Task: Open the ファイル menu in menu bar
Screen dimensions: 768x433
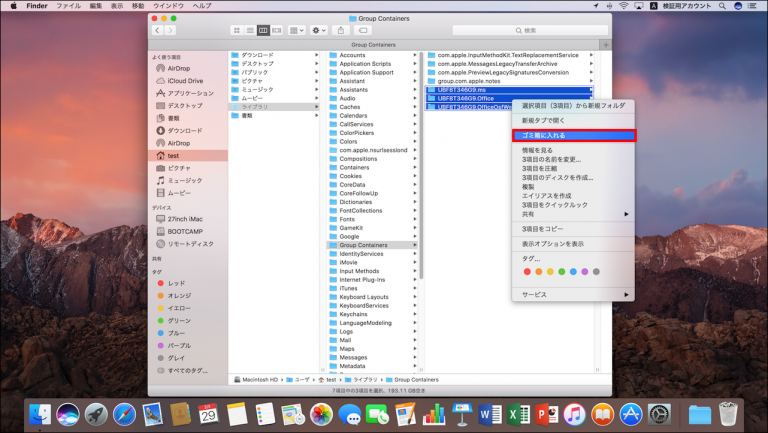Action: coord(69,6)
